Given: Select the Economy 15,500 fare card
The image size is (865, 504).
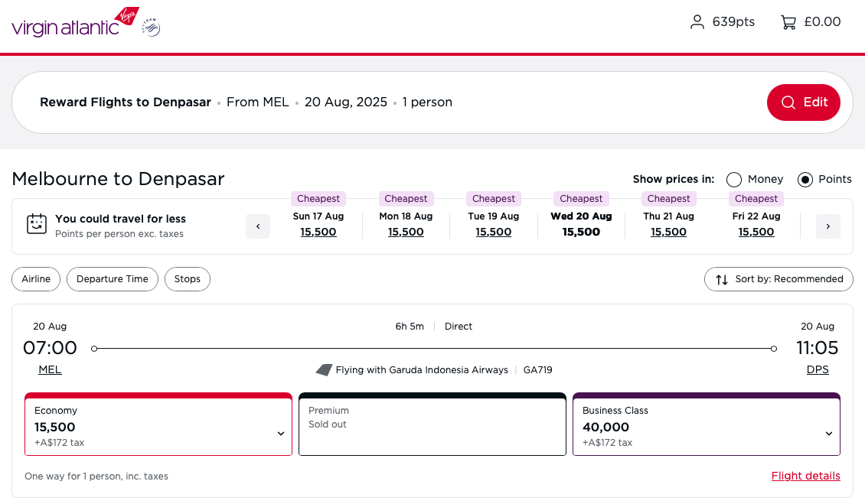Looking at the screenshot, I should coord(158,424).
